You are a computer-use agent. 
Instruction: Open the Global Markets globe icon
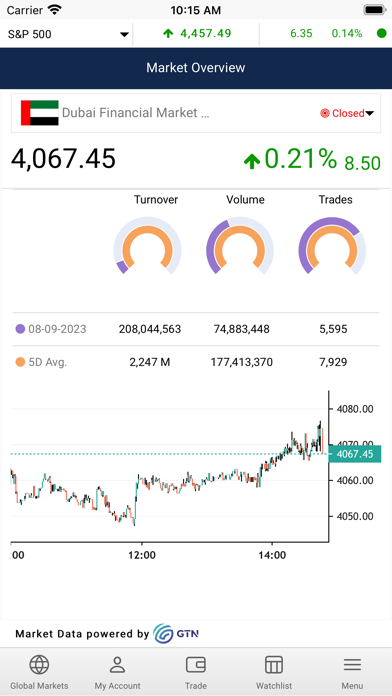[x=39, y=665]
